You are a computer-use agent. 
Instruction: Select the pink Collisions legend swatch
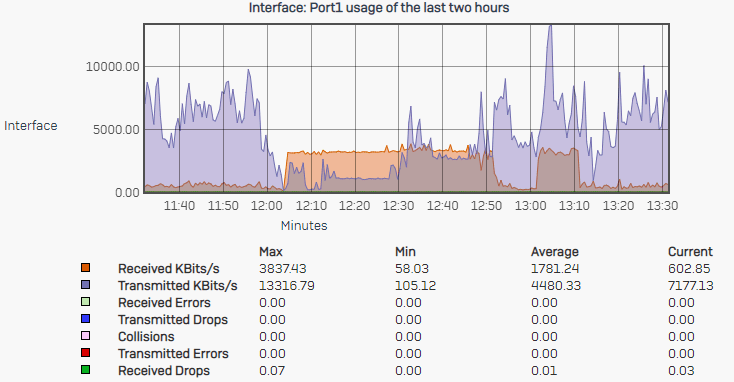(x=85, y=336)
